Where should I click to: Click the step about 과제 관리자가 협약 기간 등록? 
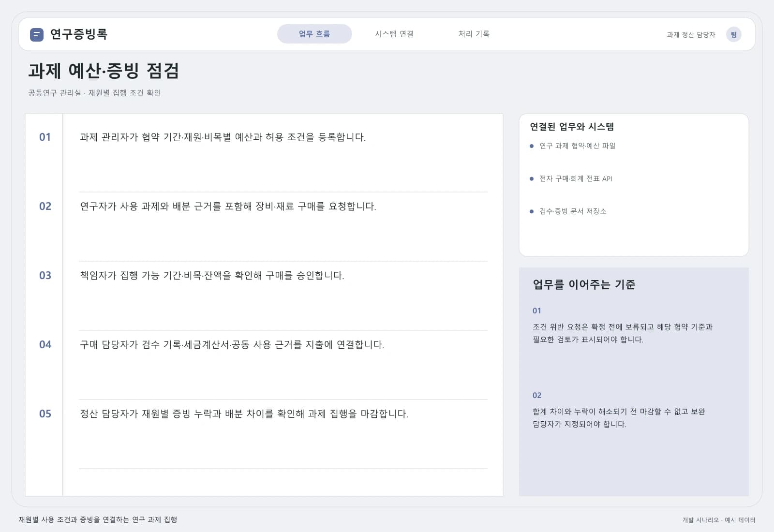point(223,137)
